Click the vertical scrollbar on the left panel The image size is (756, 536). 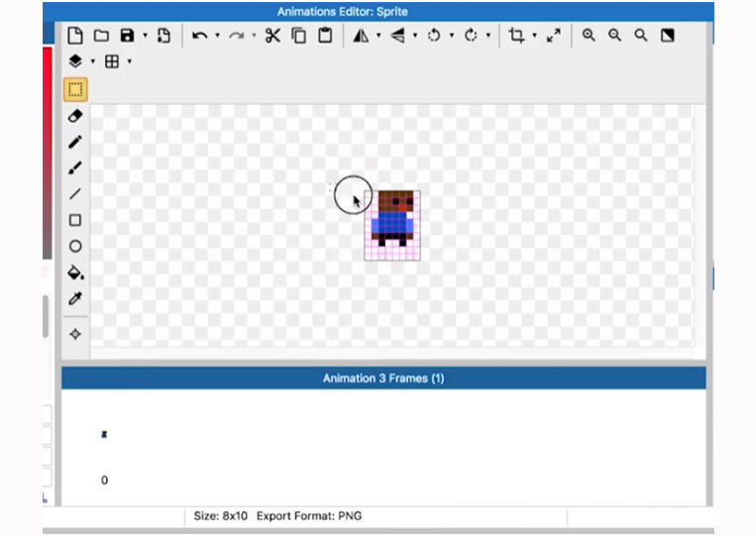tap(46, 316)
